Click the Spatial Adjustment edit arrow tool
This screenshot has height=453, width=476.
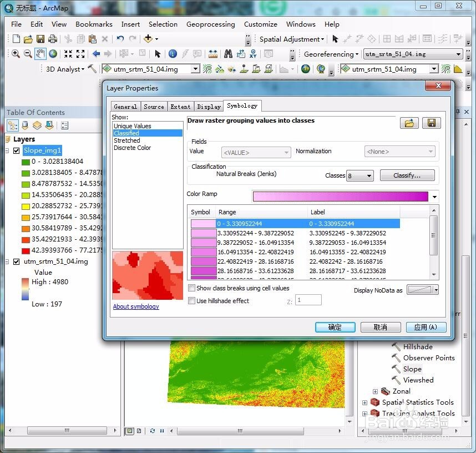click(x=335, y=39)
